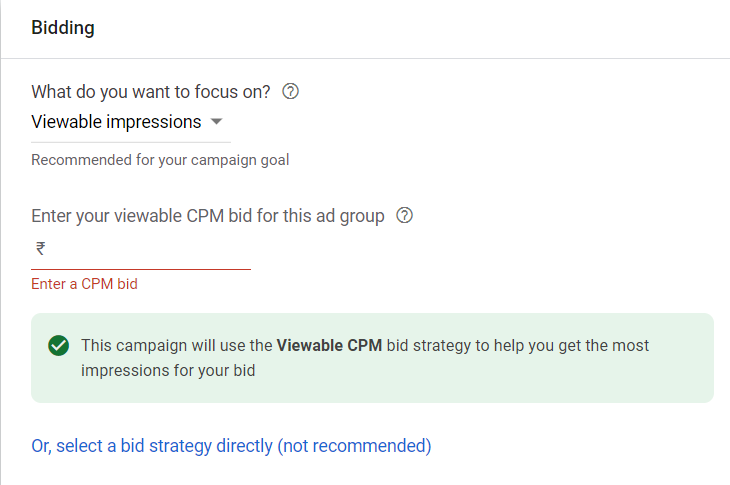Click the 'What do you want to focus on?' label
This screenshot has width=730, height=485.
pos(151,92)
